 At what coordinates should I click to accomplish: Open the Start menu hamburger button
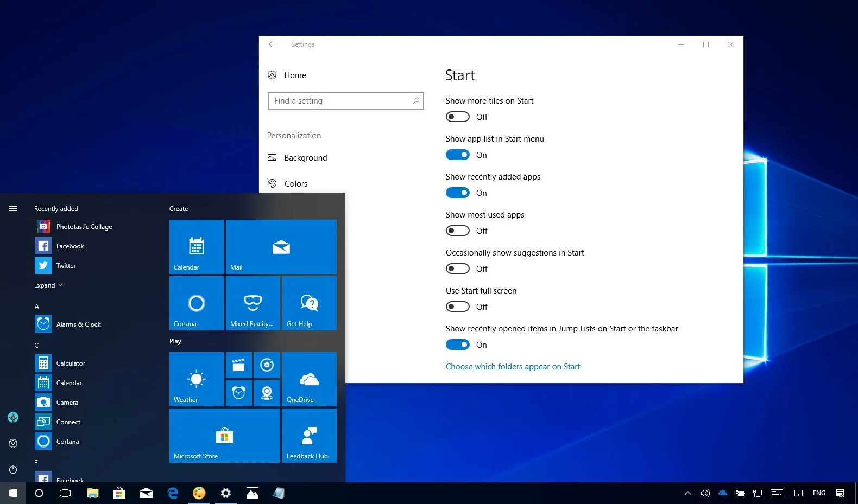click(x=13, y=209)
